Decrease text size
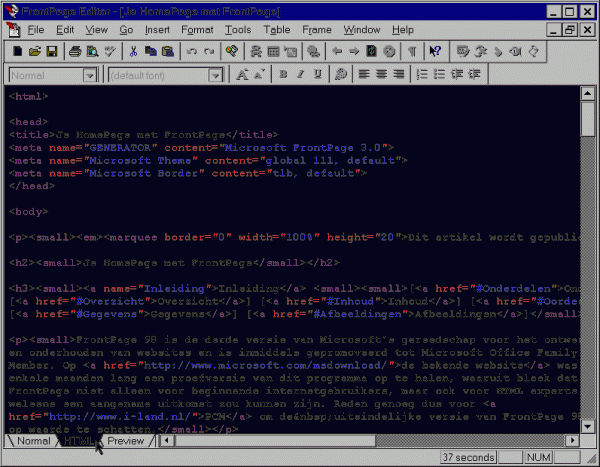This screenshot has width=600, height=467. (x=259, y=74)
